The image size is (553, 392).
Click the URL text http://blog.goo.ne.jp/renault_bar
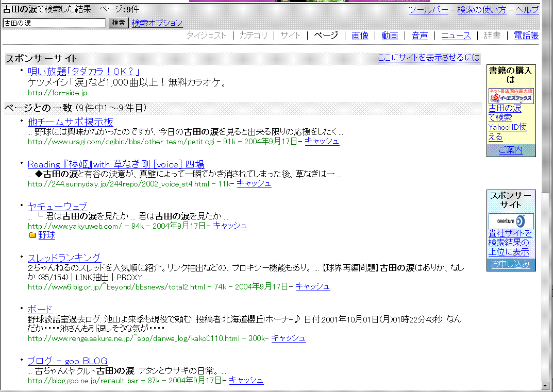[x=83, y=381]
